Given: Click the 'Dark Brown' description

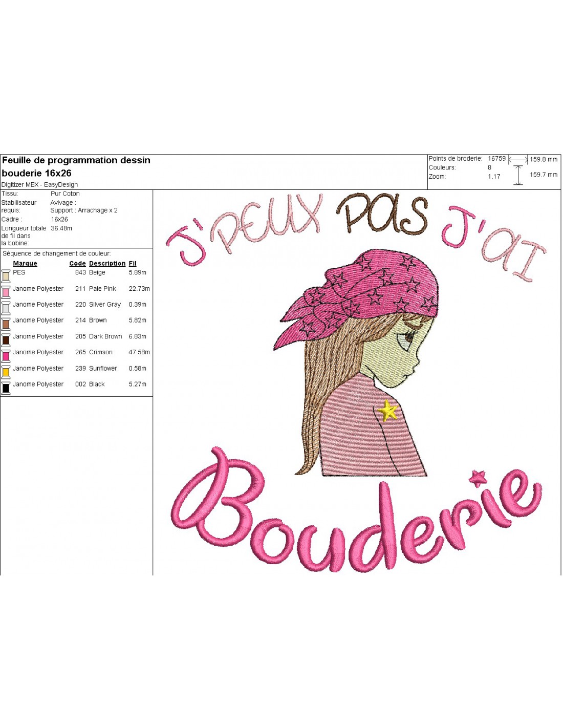Looking at the screenshot, I should [x=105, y=336].
